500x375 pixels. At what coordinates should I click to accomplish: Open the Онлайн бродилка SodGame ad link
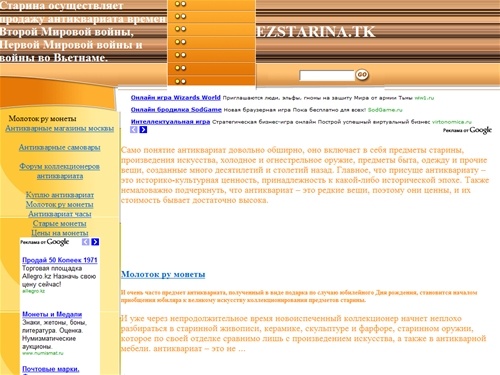tap(176, 110)
